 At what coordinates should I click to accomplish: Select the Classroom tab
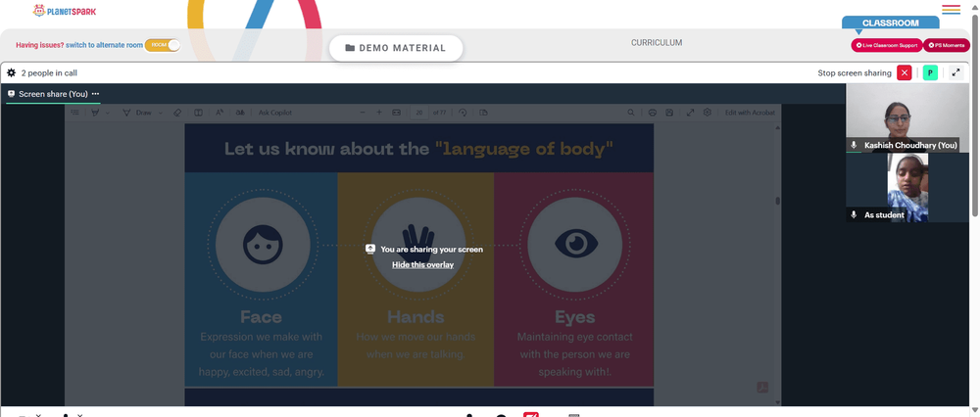tap(891, 23)
